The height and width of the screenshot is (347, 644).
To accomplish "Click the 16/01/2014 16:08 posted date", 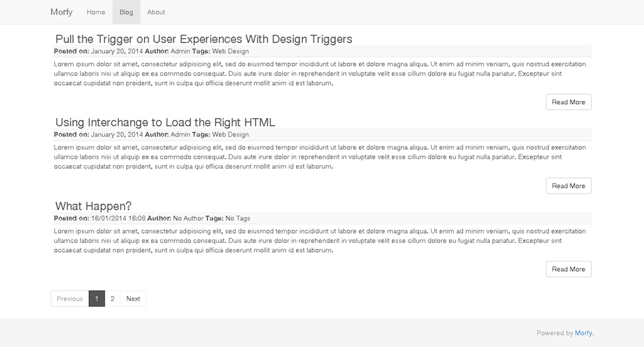I will (x=118, y=218).
